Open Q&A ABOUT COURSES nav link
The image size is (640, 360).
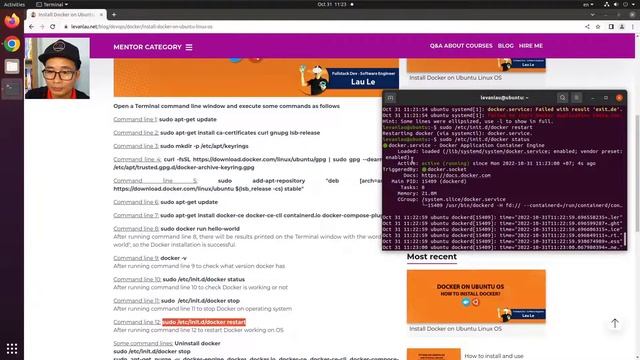coord(461,46)
